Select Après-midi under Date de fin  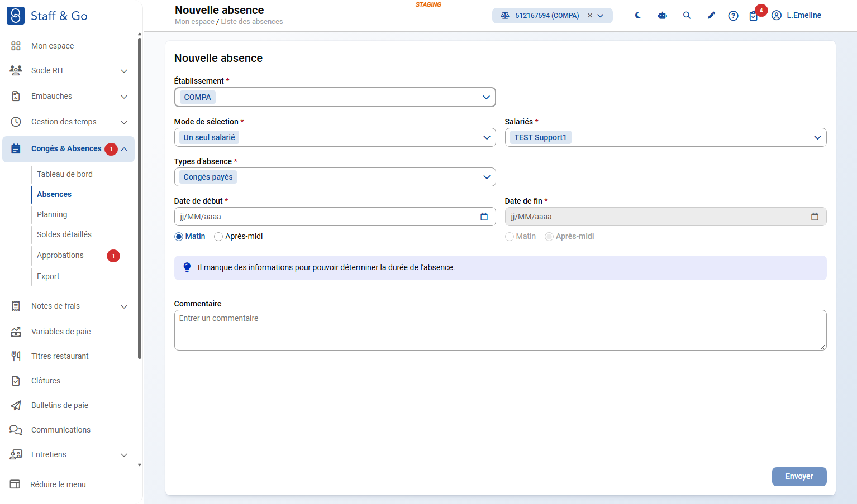(x=549, y=237)
